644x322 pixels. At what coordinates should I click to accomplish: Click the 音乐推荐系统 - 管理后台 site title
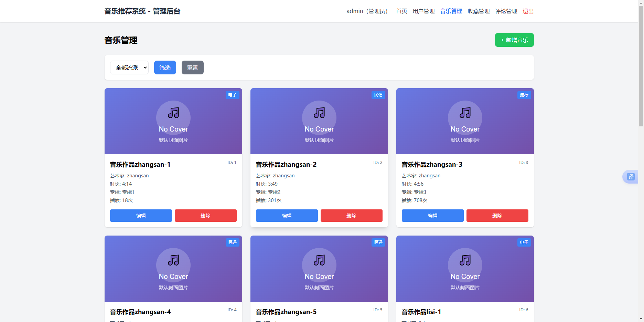(142, 11)
